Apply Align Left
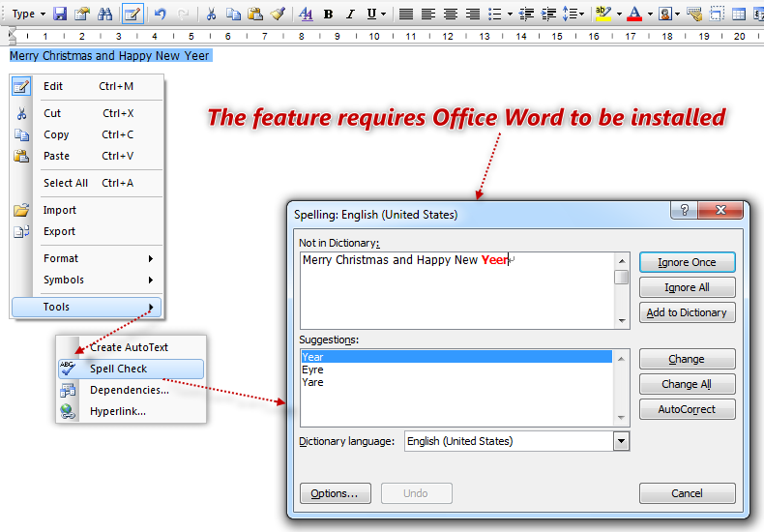 [x=428, y=14]
